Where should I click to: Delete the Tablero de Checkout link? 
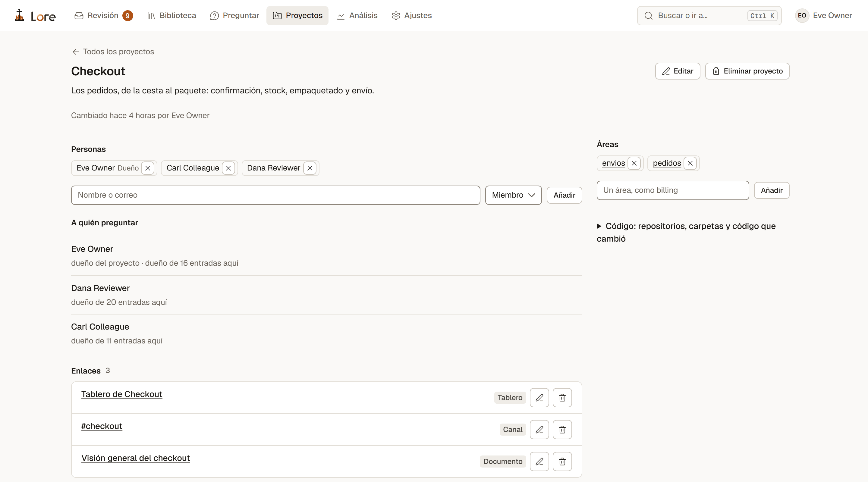[562, 397]
